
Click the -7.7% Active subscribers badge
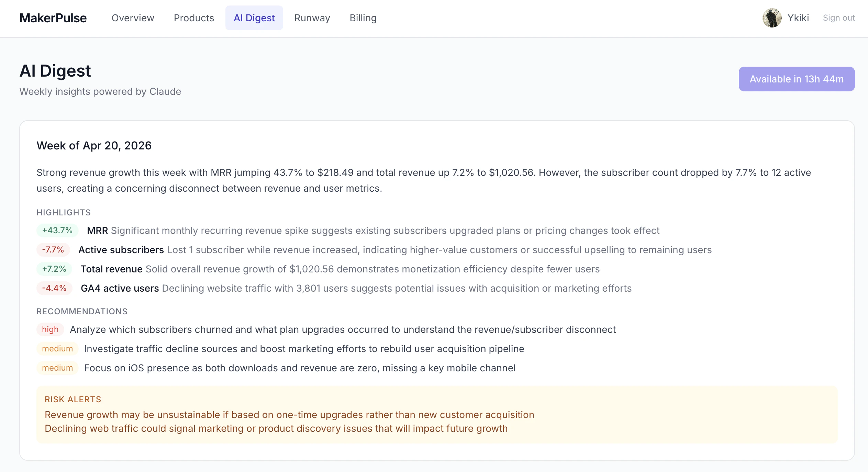(x=53, y=250)
